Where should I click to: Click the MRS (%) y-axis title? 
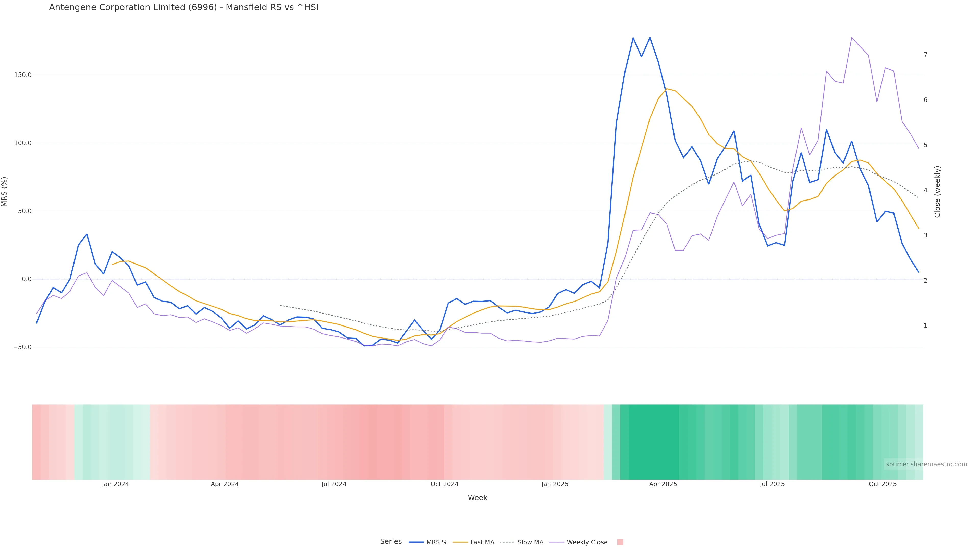pos(5,192)
